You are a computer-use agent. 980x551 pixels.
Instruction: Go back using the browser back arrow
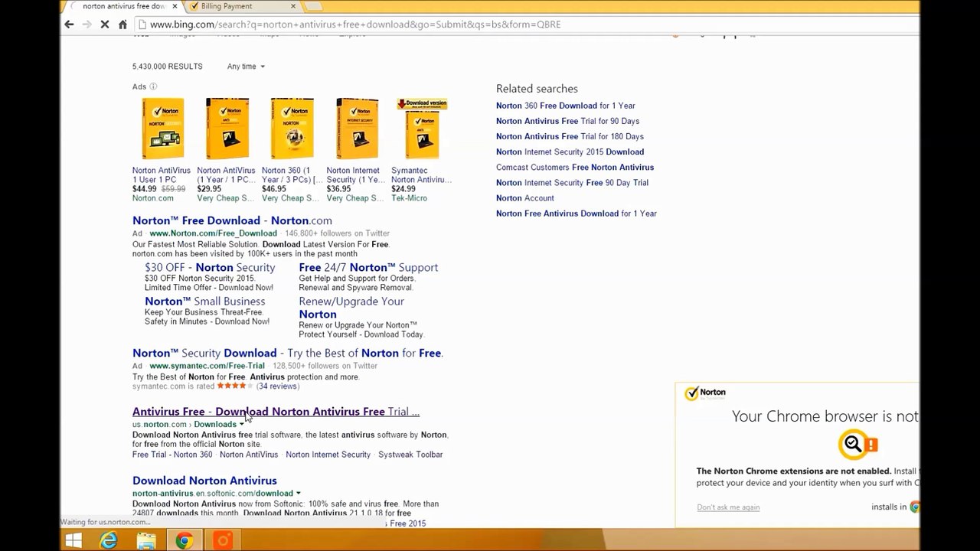(70, 24)
